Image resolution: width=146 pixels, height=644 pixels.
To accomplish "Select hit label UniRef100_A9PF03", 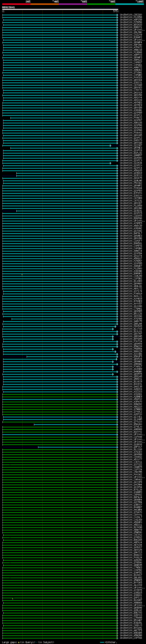I will click(131, 55).
